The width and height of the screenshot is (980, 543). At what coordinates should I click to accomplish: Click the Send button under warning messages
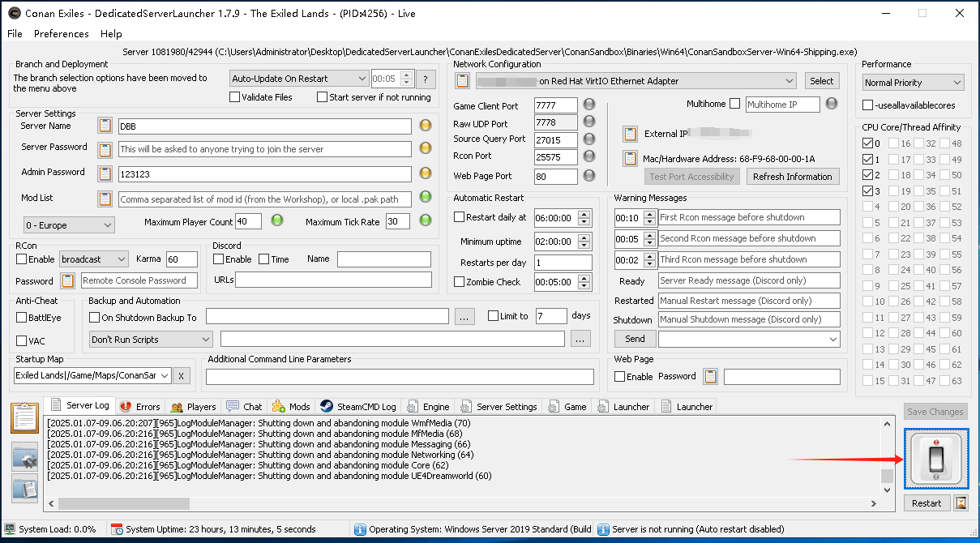pos(635,339)
